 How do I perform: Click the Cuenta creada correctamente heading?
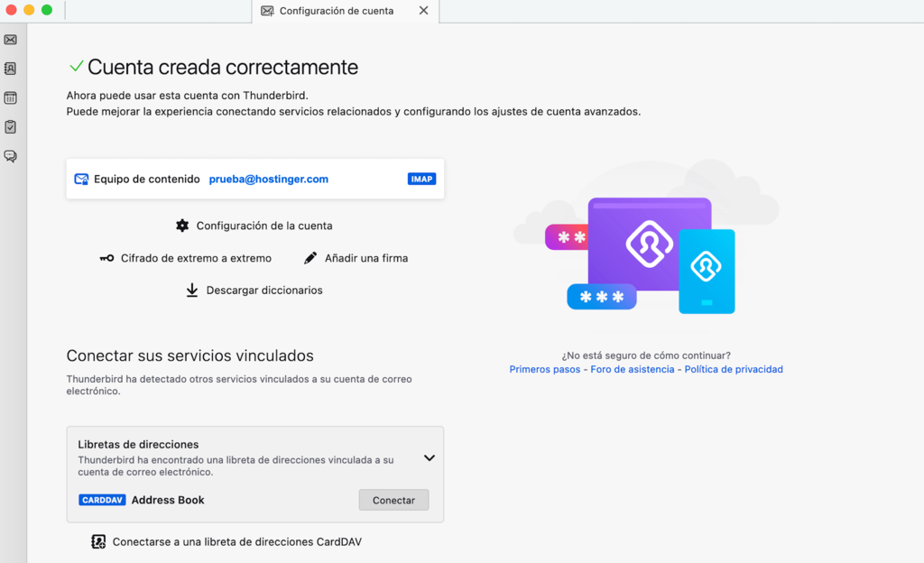pyautogui.click(x=223, y=67)
